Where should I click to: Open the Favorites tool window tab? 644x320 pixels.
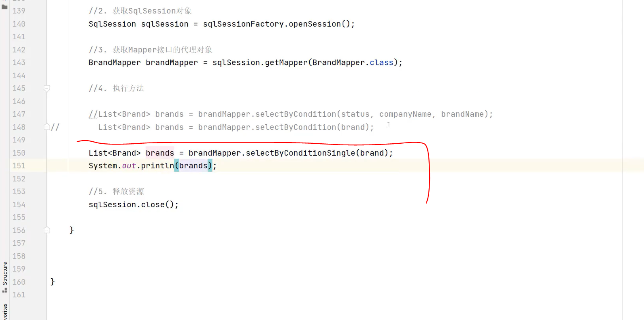[x=5, y=312]
